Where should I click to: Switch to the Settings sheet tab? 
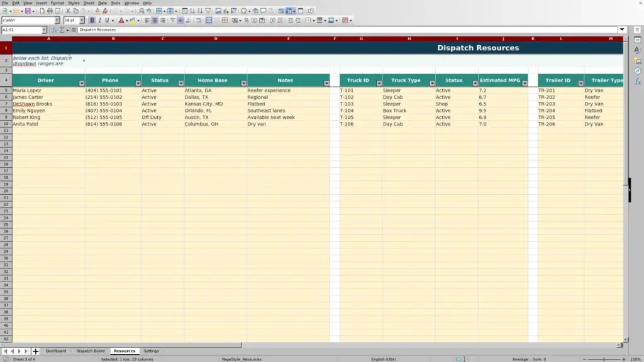pyautogui.click(x=151, y=351)
